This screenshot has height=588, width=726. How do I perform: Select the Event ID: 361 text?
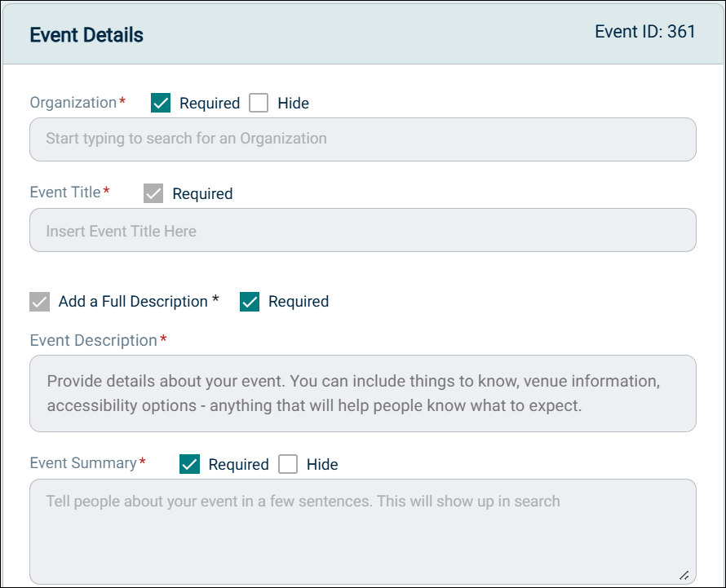tap(644, 32)
